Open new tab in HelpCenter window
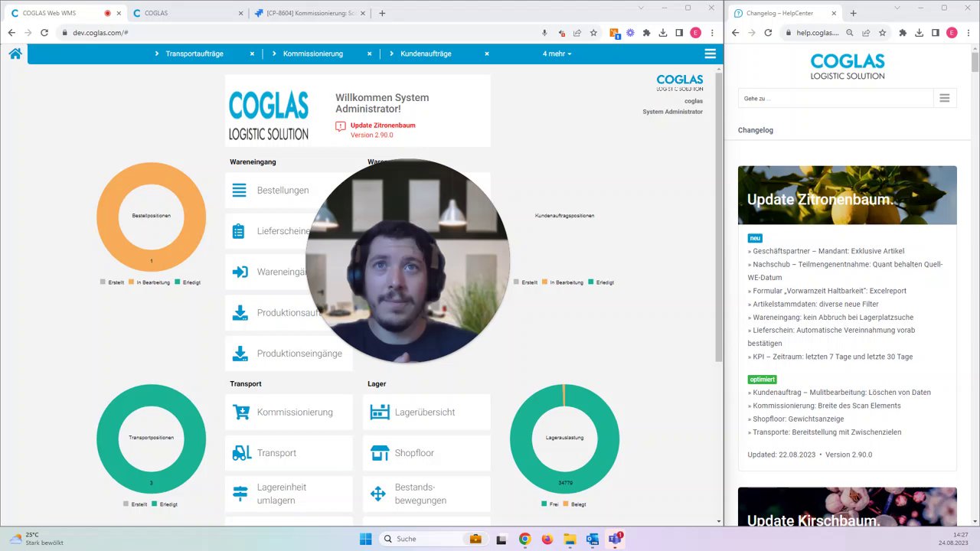This screenshot has height=551, width=980. pyautogui.click(x=853, y=13)
